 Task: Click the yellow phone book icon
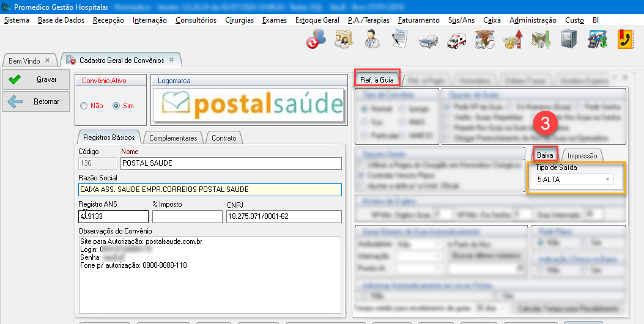click(624, 40)
